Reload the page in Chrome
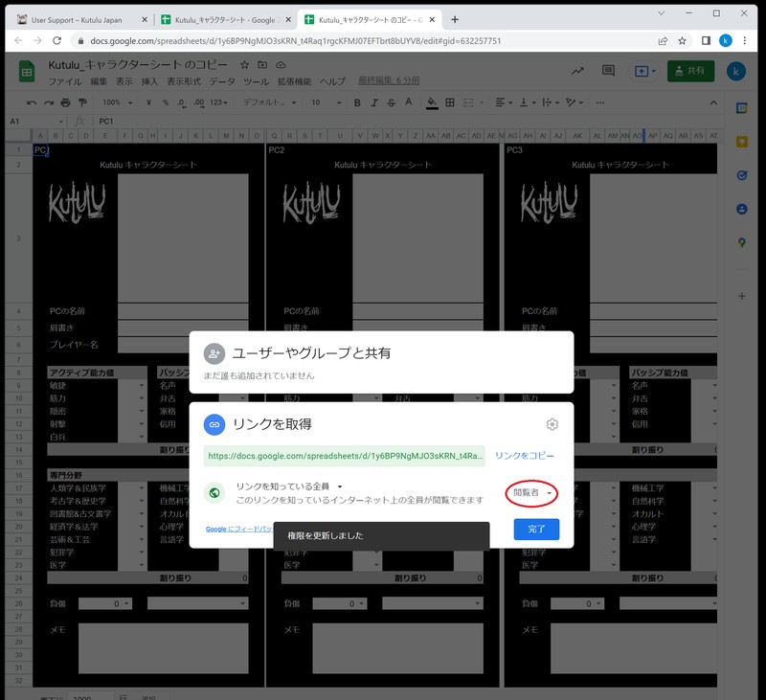The image size is (766, 700). point(57,40)
